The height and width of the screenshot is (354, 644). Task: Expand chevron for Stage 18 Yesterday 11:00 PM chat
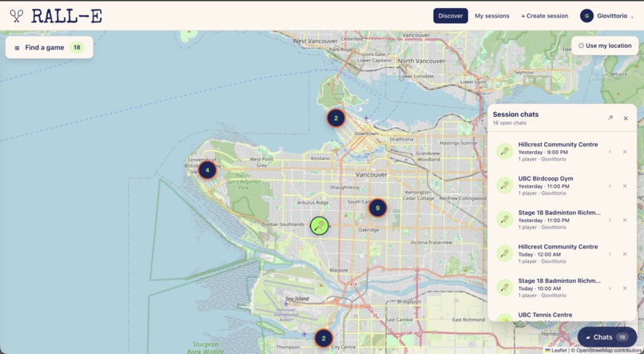[x=610, y=220]
